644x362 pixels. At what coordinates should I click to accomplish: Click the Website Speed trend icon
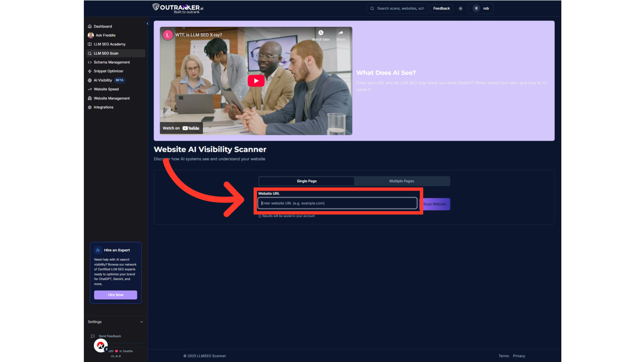coord(90,89)
